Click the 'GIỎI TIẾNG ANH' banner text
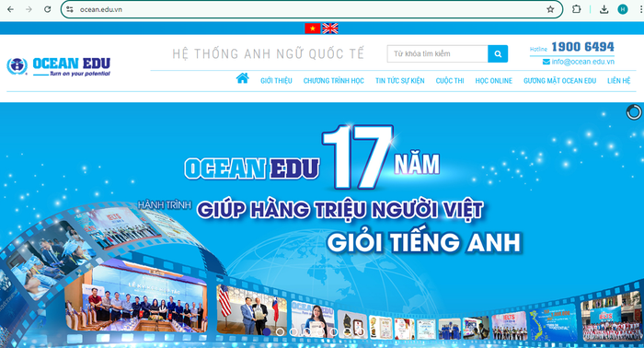This screenshot has width=644, height=348. click(424, 242)
